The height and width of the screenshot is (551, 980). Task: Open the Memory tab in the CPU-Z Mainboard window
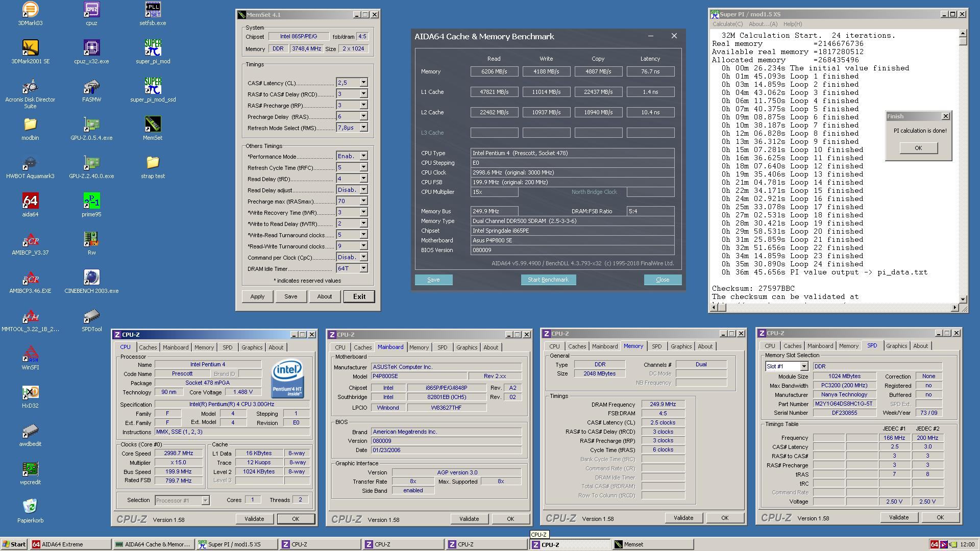pos(419,347)
